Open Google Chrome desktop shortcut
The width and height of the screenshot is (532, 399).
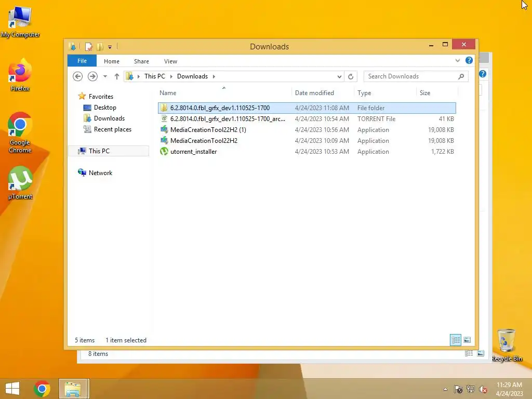click(x=20, y=132)
